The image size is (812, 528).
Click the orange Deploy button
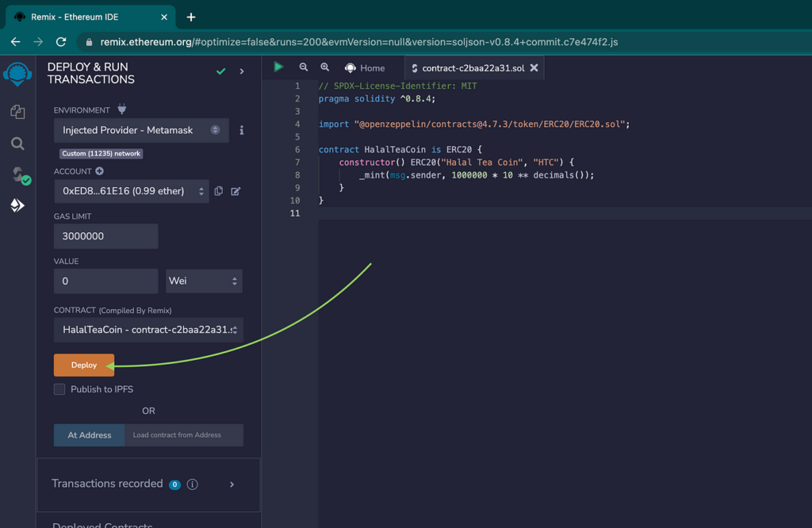click(x=84, y=365)
